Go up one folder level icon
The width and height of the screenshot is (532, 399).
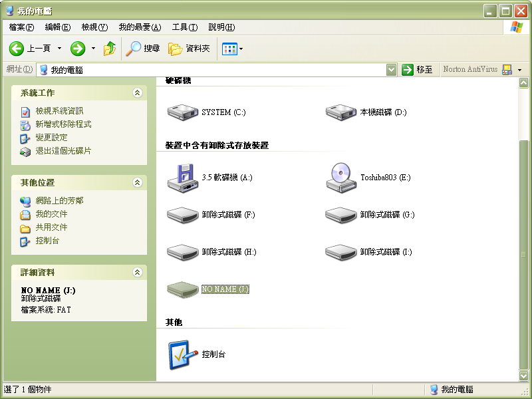coord(110,49)
